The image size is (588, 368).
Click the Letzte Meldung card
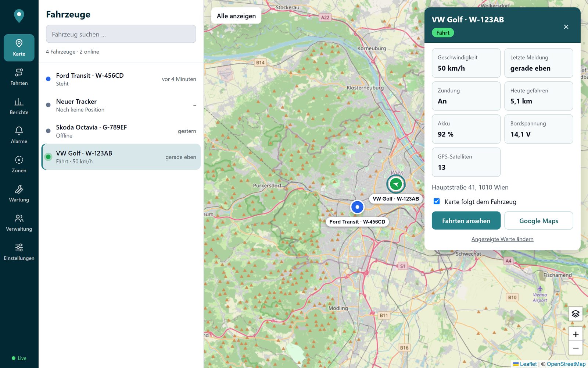coord(539,63)
